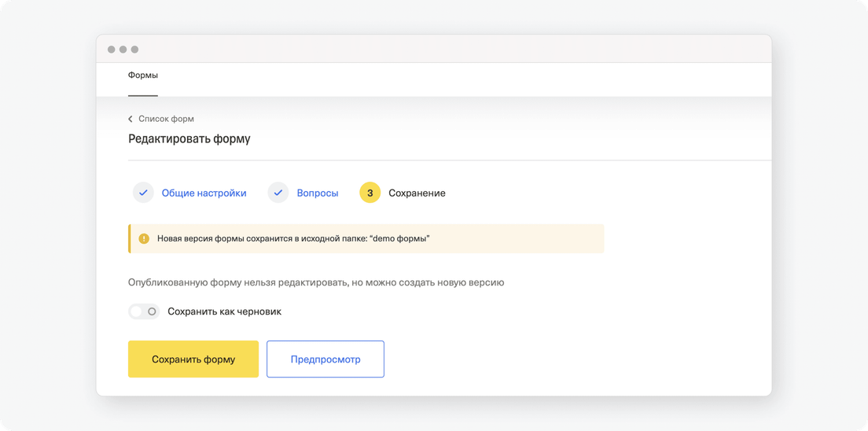Screen dimensions: 868x431
Task: Open Предпросмотр of the form
Action: point(325,359)
